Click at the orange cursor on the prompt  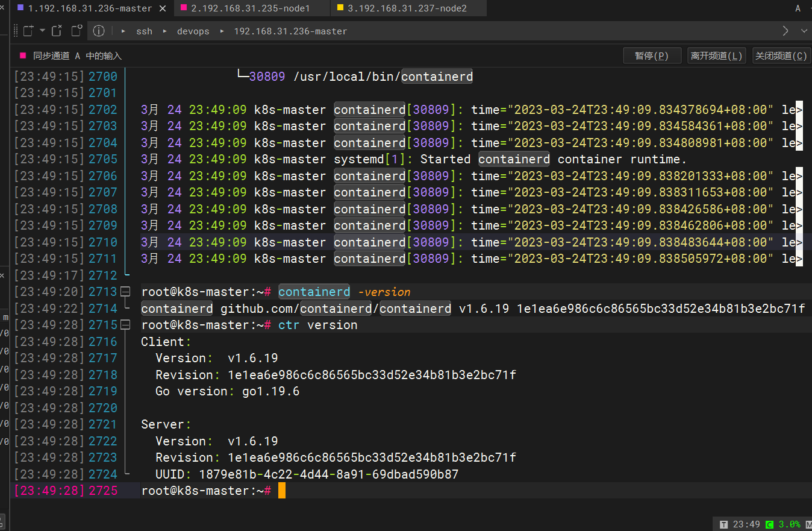click(x=282, y=491)
